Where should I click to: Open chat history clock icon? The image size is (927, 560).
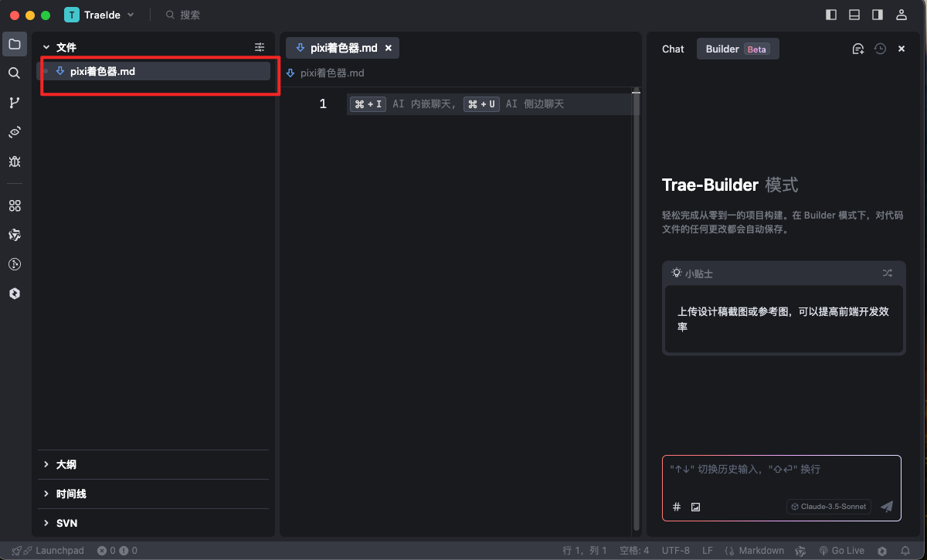pyautogui.click(x=880, y=49)
